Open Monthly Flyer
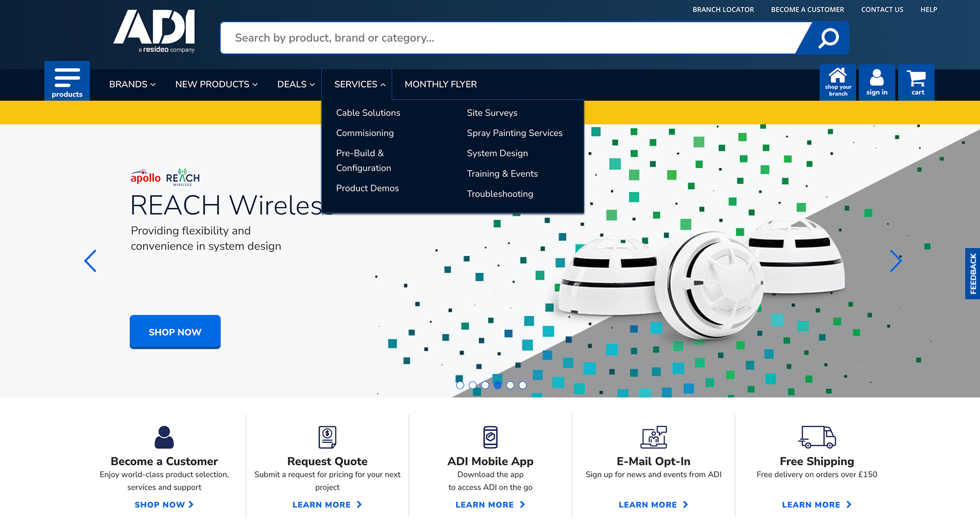The height and width of the screenshot is (528, 980). click(x=441, y=84)
